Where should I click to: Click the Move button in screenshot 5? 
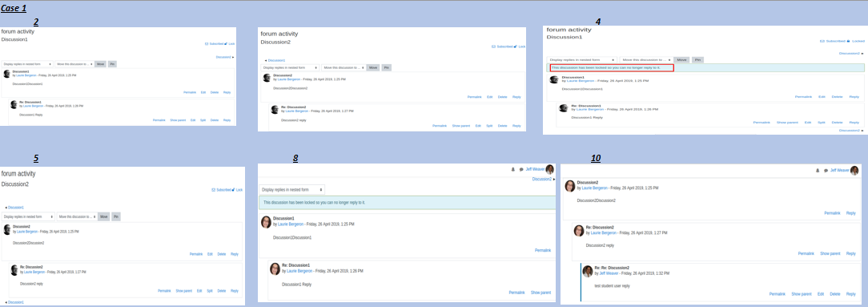click(103, 216)
